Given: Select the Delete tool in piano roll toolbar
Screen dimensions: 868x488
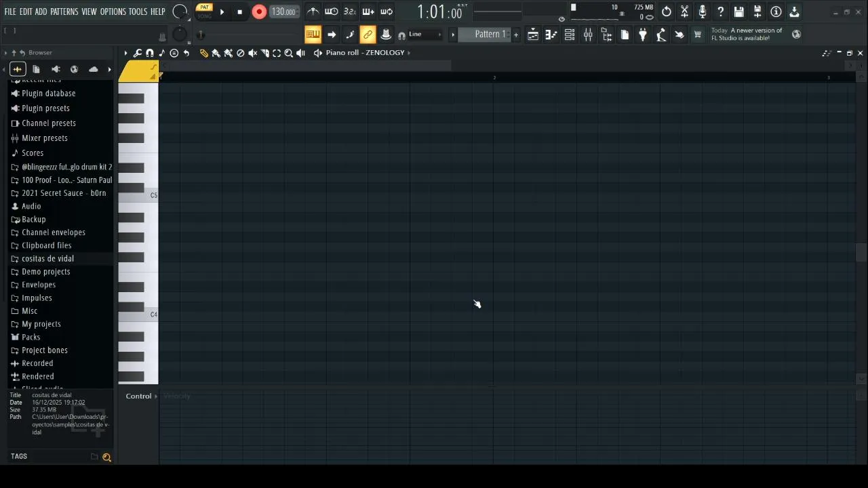Looking at the screenshot, I should tap(240, 53).
